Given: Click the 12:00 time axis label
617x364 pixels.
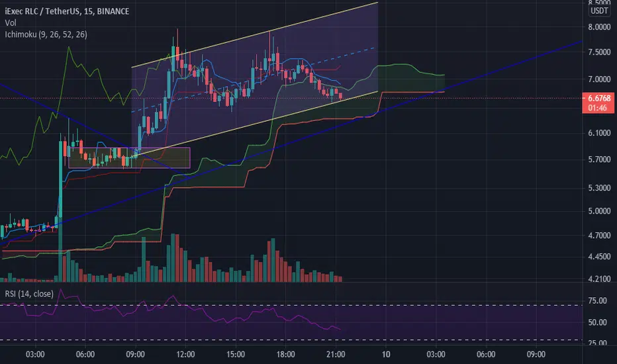Looking at the screenshot, I should click(185, 355).
